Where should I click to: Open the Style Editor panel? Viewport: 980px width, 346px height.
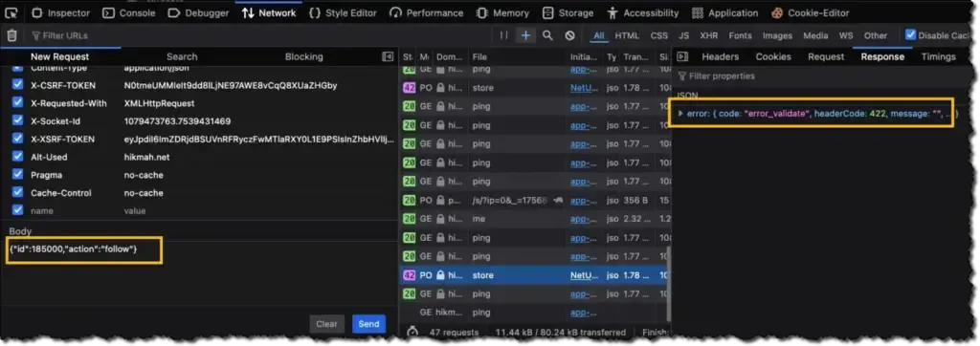pyautogui.click(x=344, y=12)
